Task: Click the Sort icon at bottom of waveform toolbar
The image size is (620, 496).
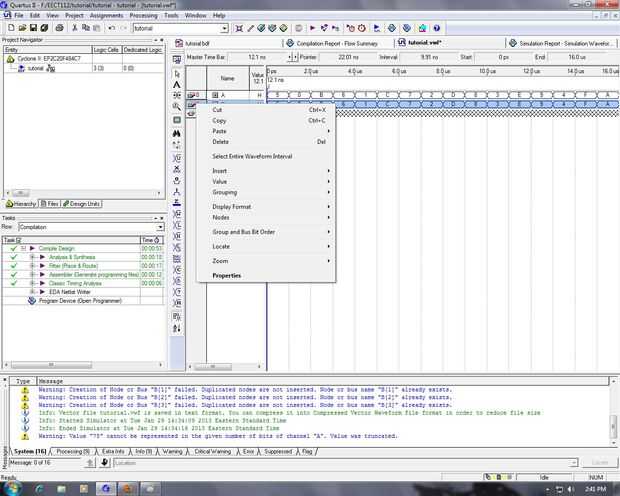Action: [177, 328]
